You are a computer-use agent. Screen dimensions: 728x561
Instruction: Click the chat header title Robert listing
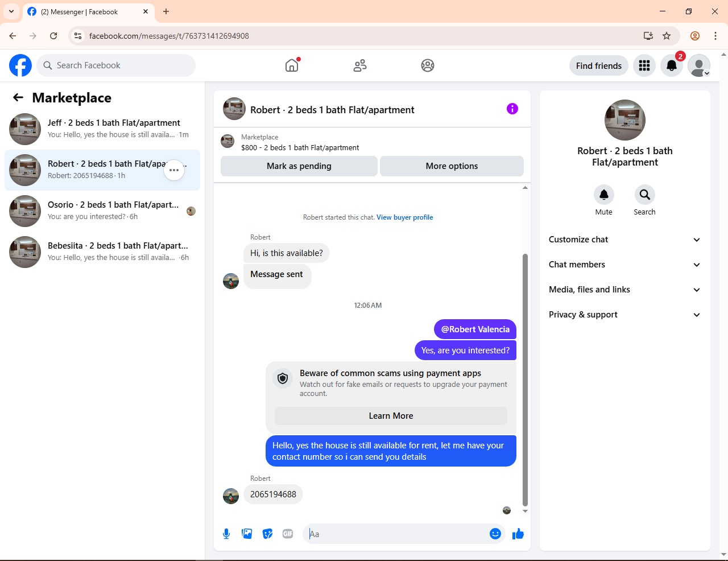[332, 110]
